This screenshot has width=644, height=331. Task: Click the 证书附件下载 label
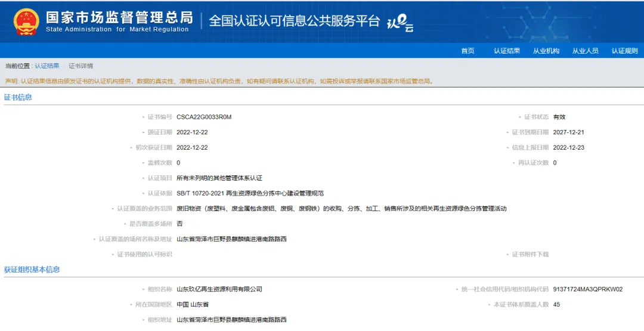click(530, 254)
